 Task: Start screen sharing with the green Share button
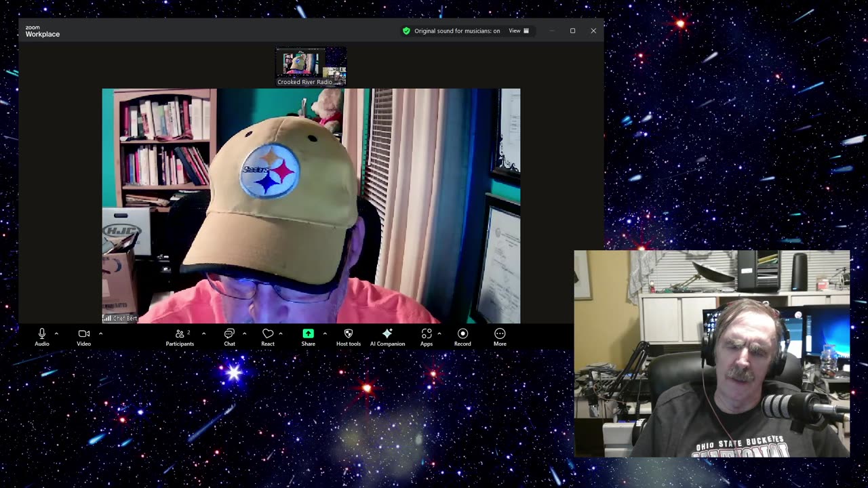309,337
